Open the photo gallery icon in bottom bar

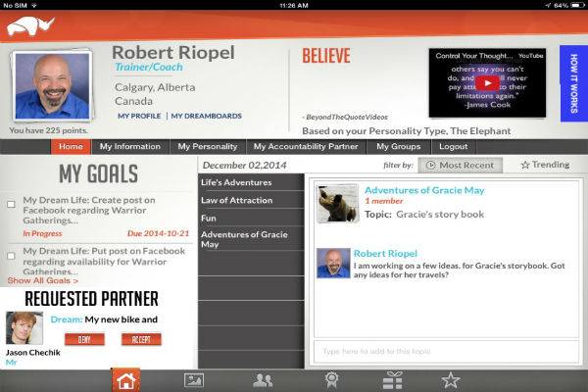click(194, 380)
